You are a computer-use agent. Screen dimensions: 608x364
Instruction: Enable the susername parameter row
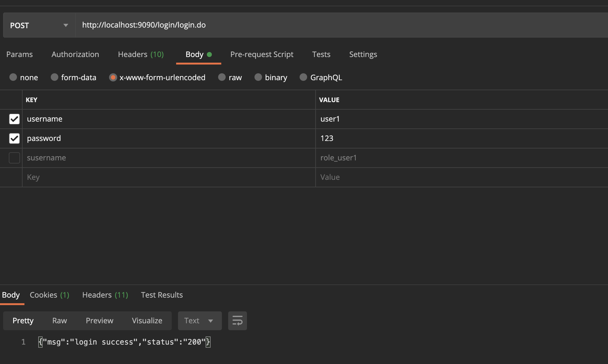tap(14, 158)
